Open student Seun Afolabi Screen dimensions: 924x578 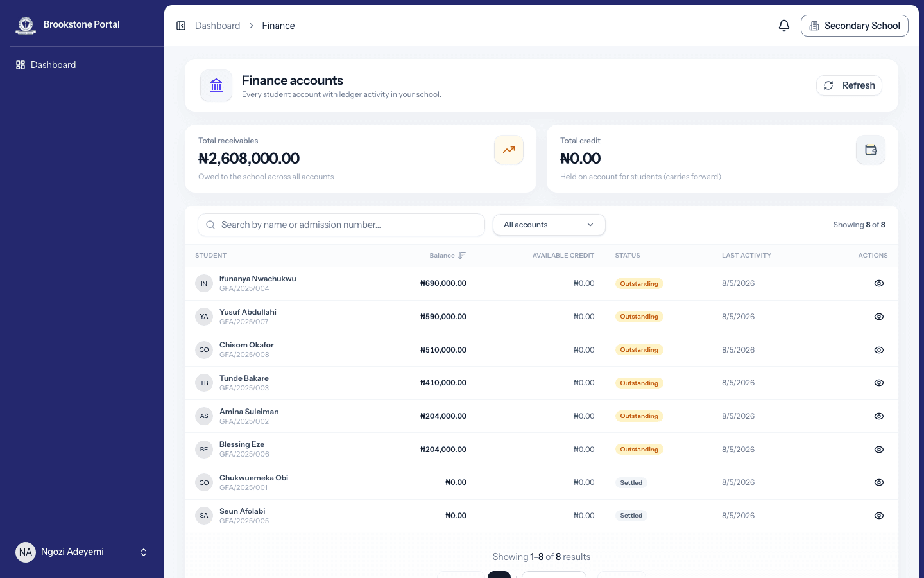(x=243, y=511)
